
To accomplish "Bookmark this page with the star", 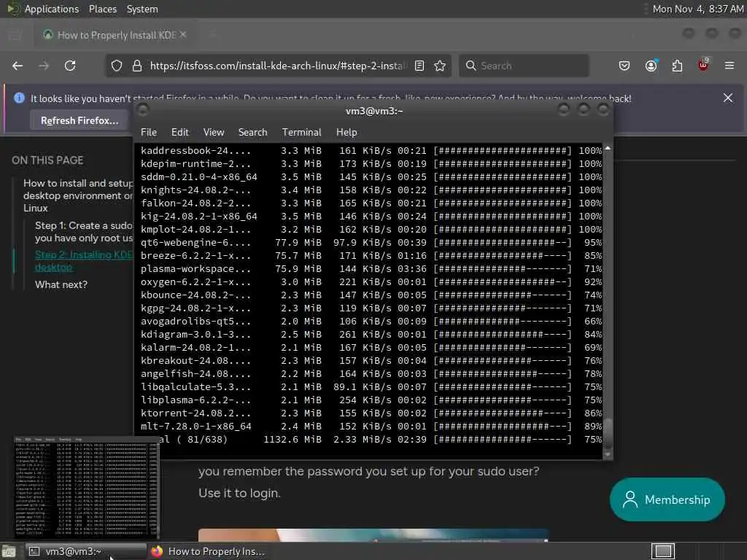I will point(440,66).
